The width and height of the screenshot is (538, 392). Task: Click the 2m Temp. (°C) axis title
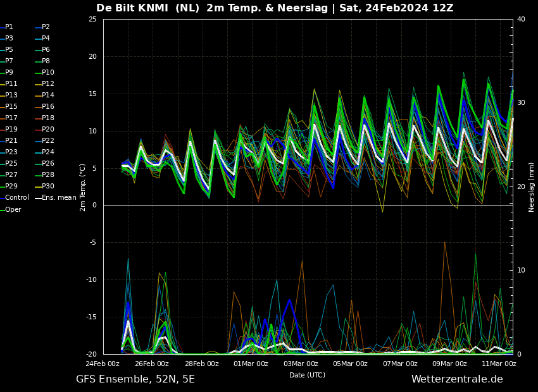pyautogui.click(x=83, y=187)
